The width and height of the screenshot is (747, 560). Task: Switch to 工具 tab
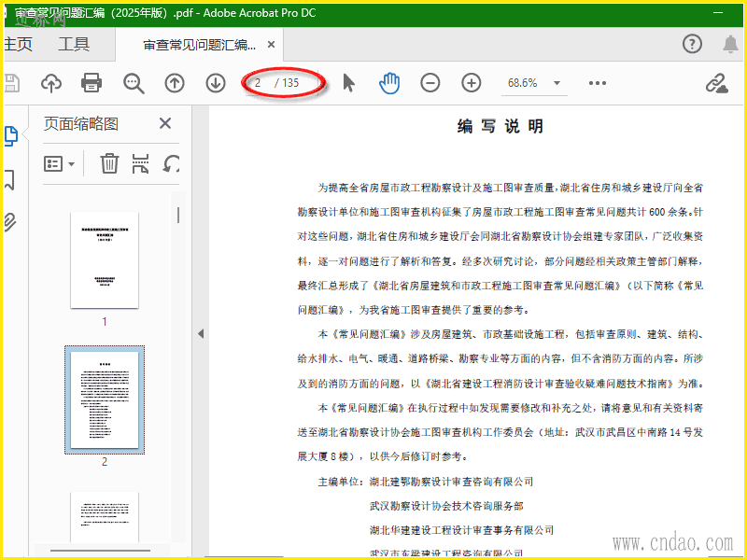74,44
